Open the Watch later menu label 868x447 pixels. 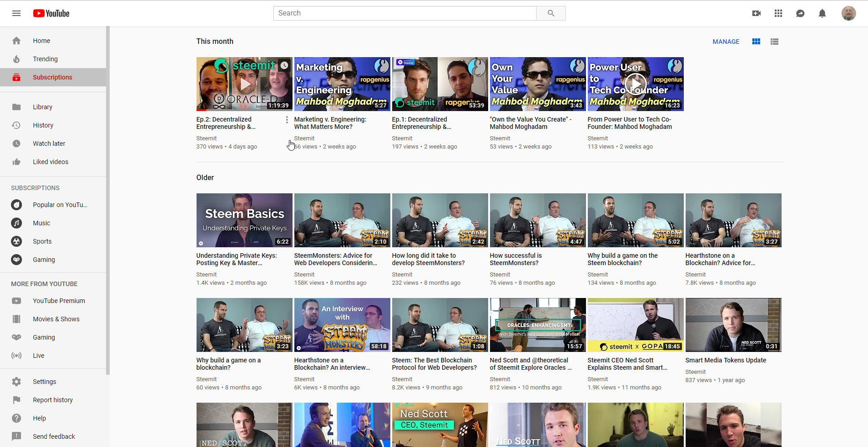(49, 144)
